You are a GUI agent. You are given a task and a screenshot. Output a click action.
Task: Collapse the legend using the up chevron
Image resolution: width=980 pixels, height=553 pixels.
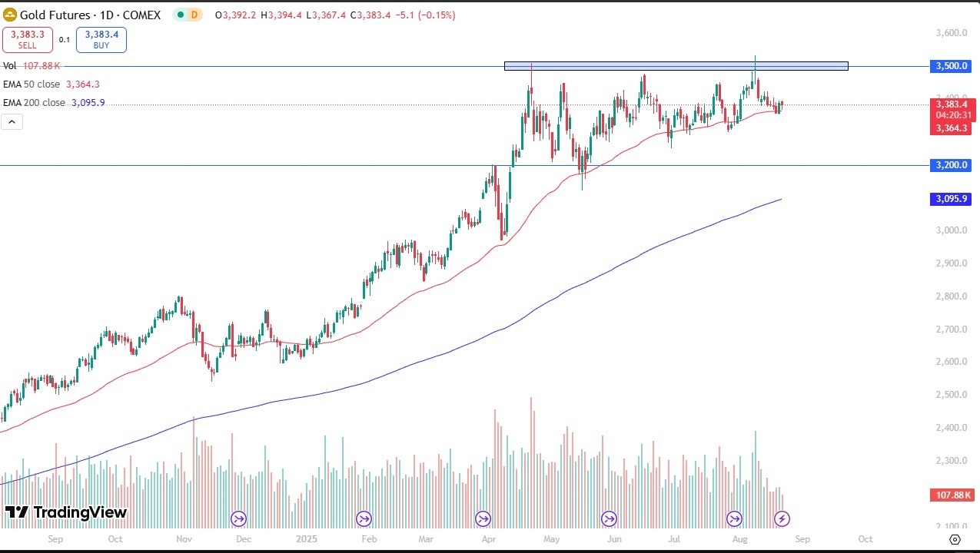coord(12,121)
